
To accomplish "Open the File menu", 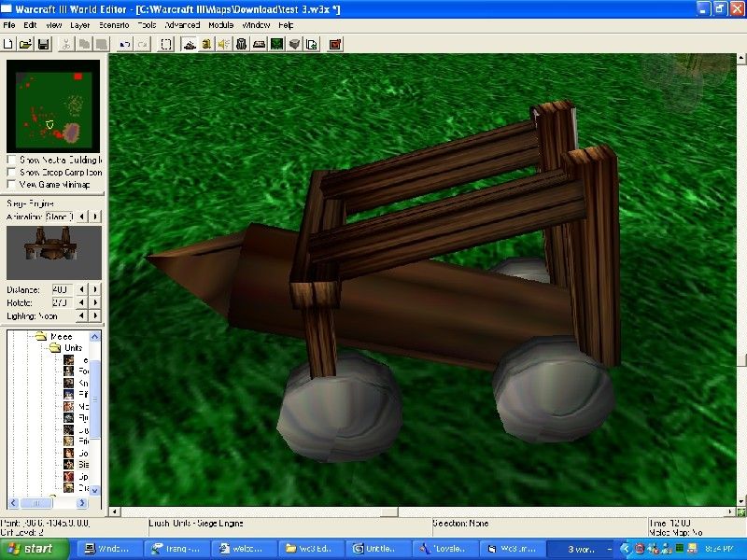I will click(9, 25).
